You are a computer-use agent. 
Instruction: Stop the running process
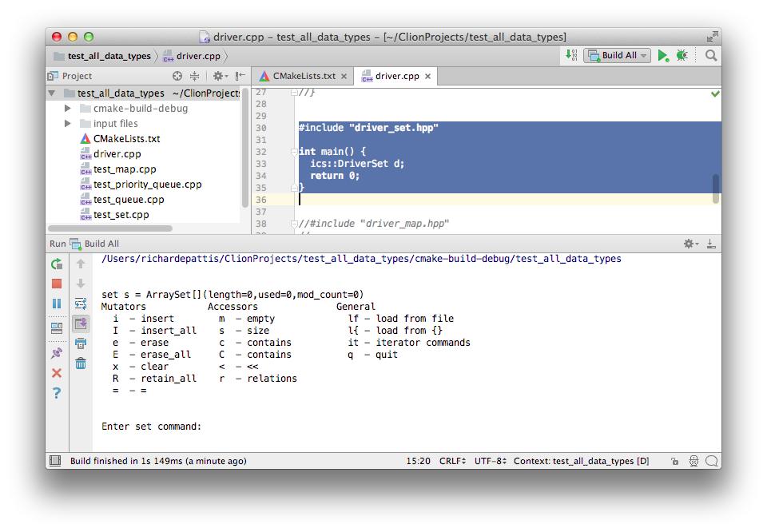pos(57,284)
